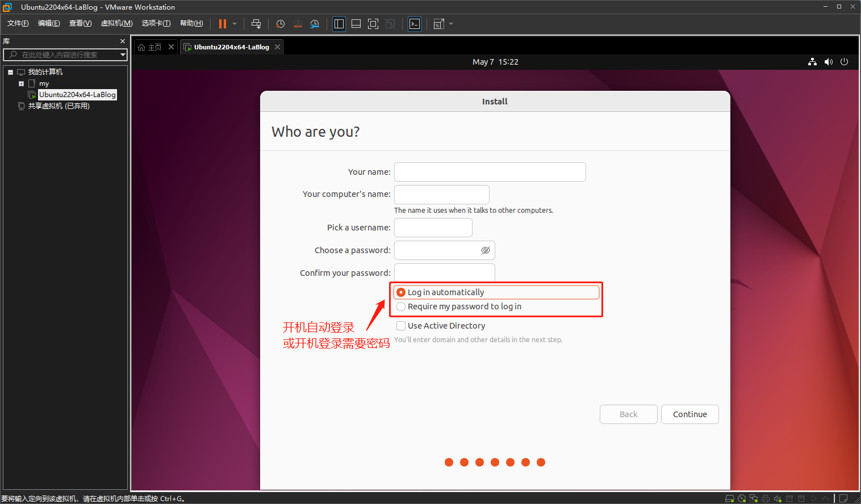Click the first USB device status icon
The height and width of the screenshot is (504, 861).
pyautogui.click(x=789, y=498)
